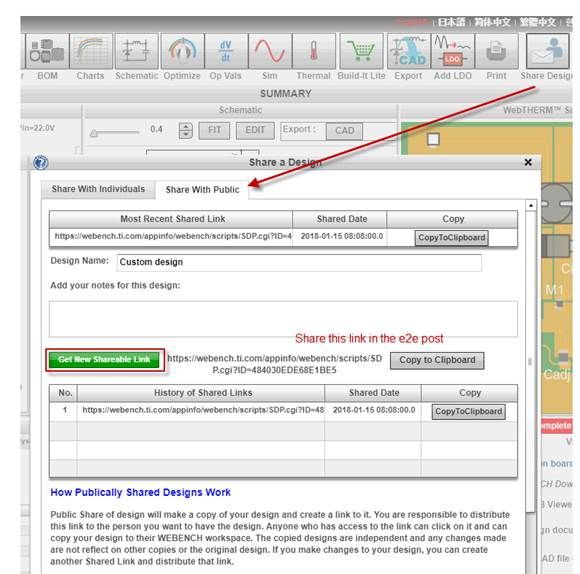The height and width of the screenshot is (574, 580).
Task: Click CopyToClipboard in history row 1
Action: [x=469, y=412]
